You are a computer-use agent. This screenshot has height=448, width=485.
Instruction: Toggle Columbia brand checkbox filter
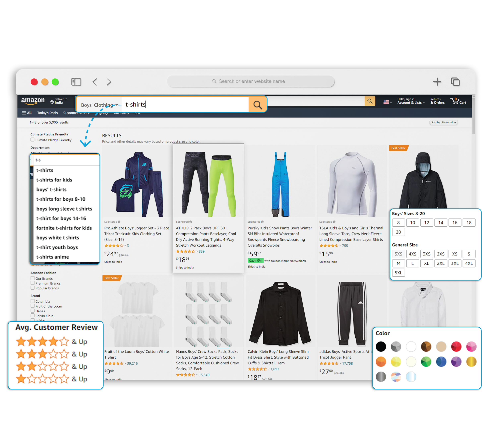(33, 302)
